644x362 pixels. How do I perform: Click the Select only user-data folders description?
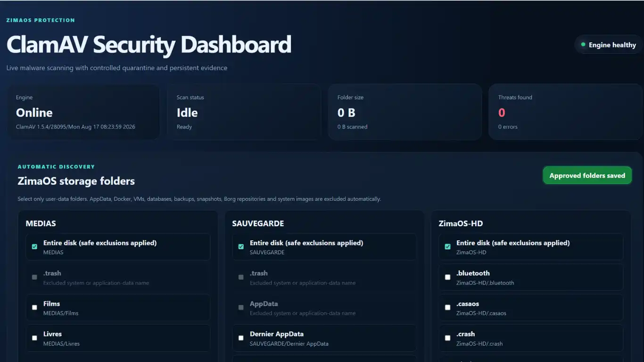(x=199, y=199)
